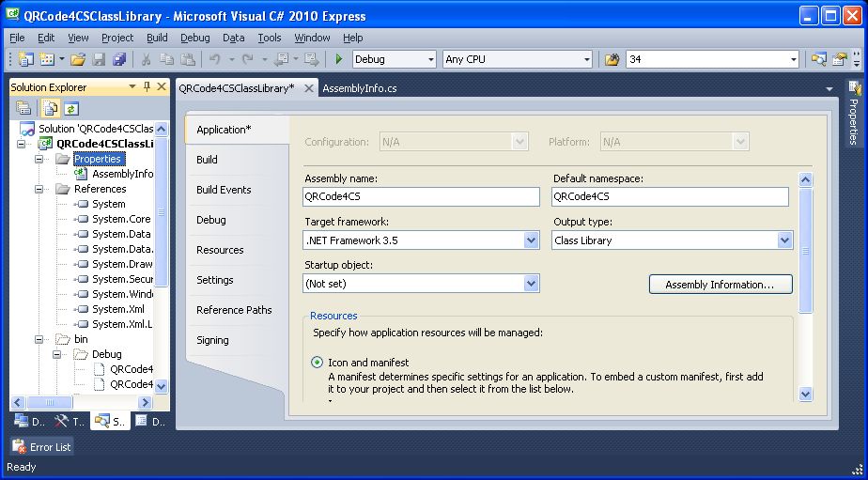Viewport: 868px width, 480px height.
Task: Click the Solution Explorer Properties icon
Action: (23, 108)
